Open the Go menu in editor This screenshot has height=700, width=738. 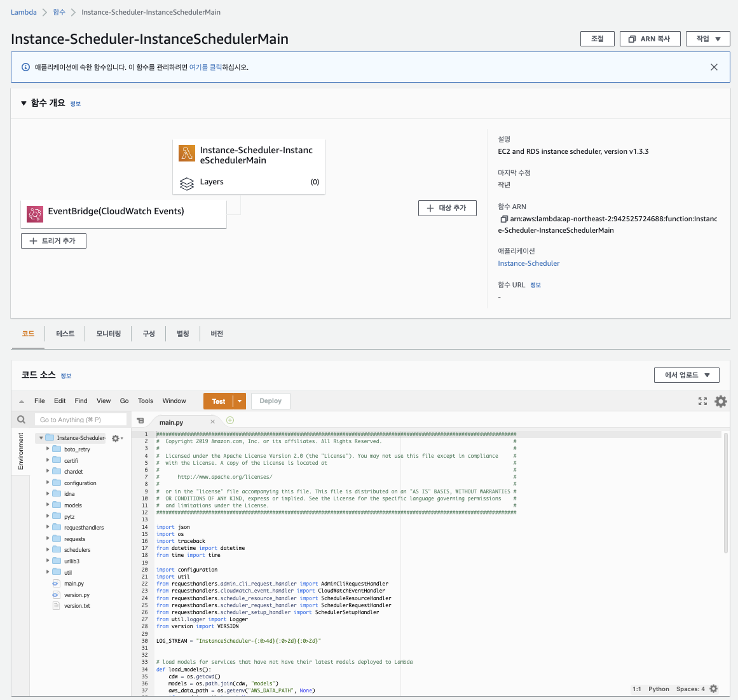[x=124, y=401]
